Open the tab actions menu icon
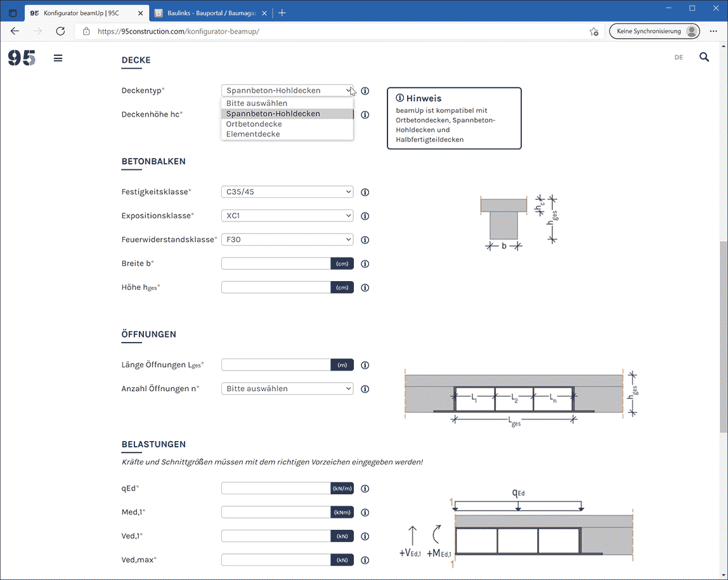This screenshot has width=728, height=580. (13, 13)
